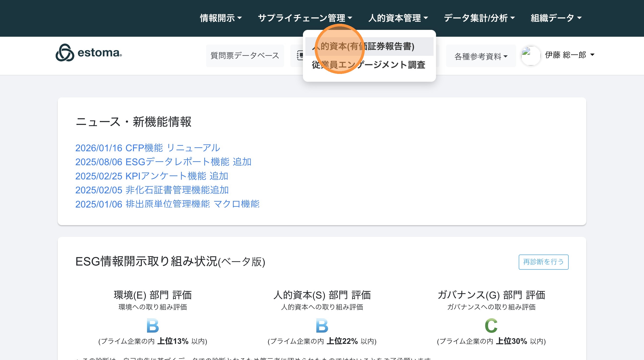Open the 情報開示 dropdown menu
This screenshot has height=360, width=644.
[221, 18]
